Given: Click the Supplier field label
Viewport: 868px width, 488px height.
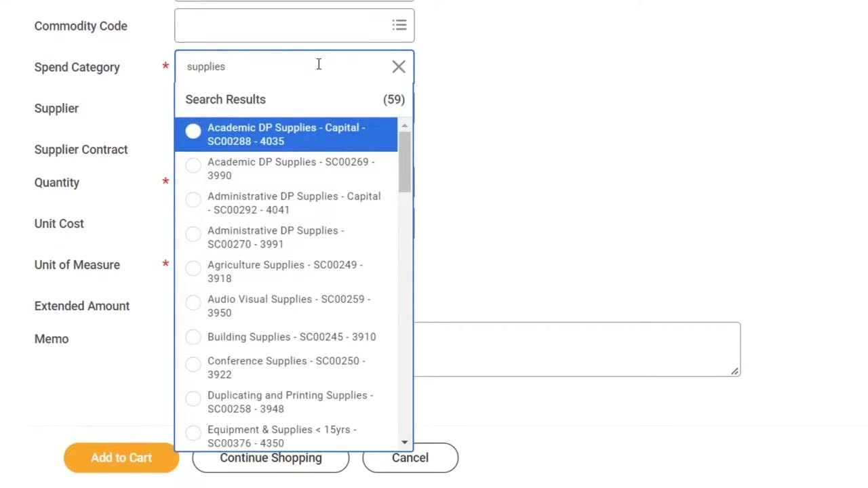Looking at the screenshot, I should (x=56, y=108).
